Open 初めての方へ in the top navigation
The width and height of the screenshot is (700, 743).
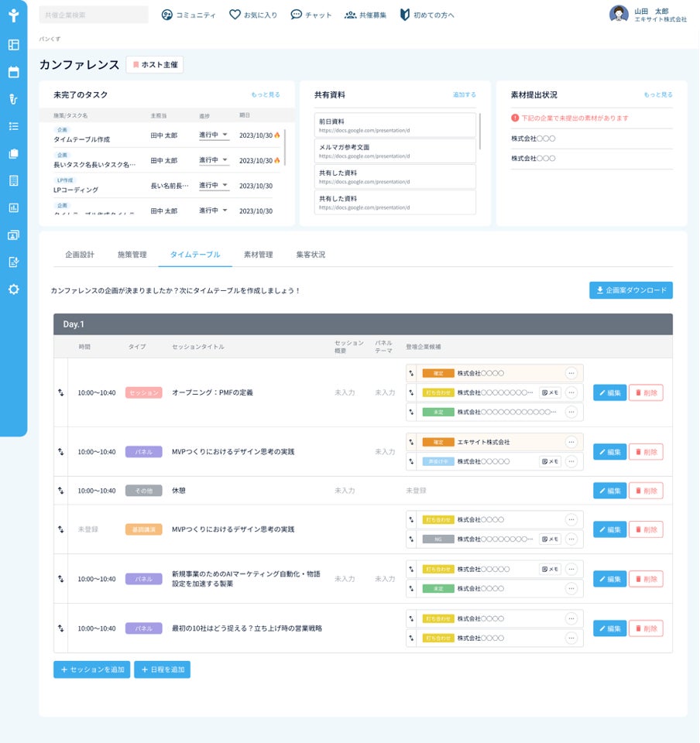(x=427, y=15)
